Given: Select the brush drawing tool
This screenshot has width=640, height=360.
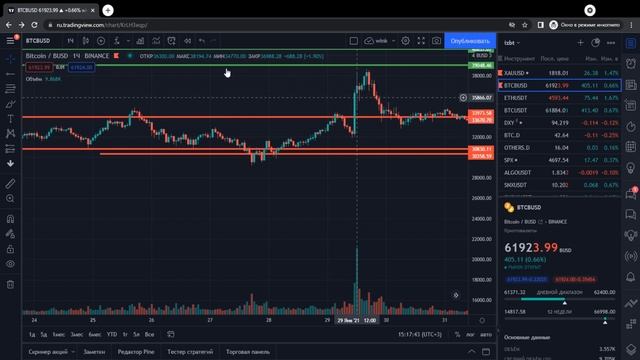Looking at the screenshot, I should 10,104.
